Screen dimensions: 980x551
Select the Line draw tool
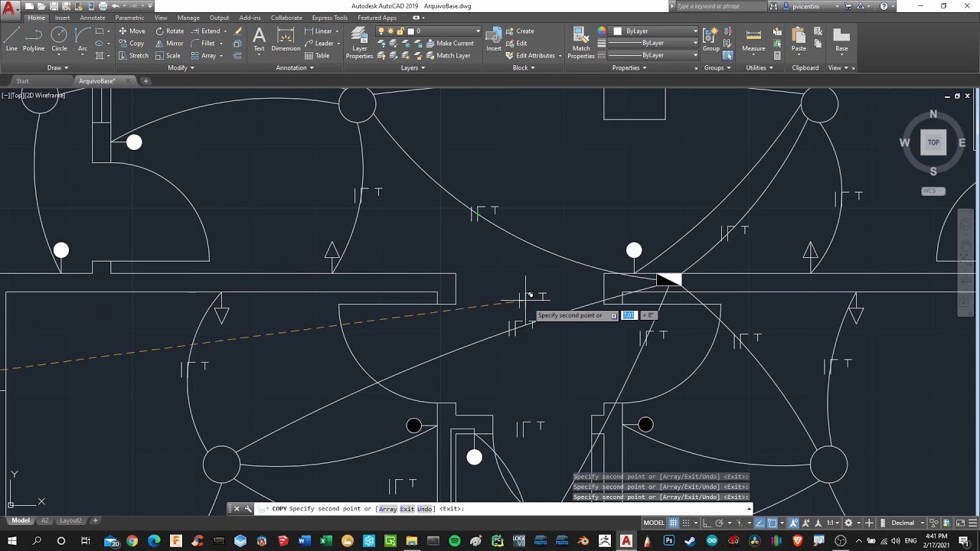click(x=11, y=40)
